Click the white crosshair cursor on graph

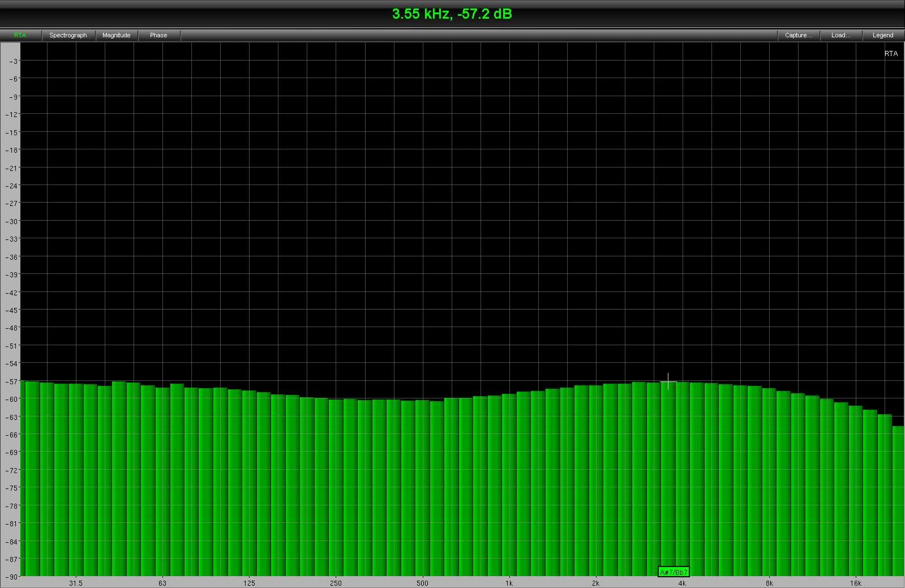[x=668, y=383]
